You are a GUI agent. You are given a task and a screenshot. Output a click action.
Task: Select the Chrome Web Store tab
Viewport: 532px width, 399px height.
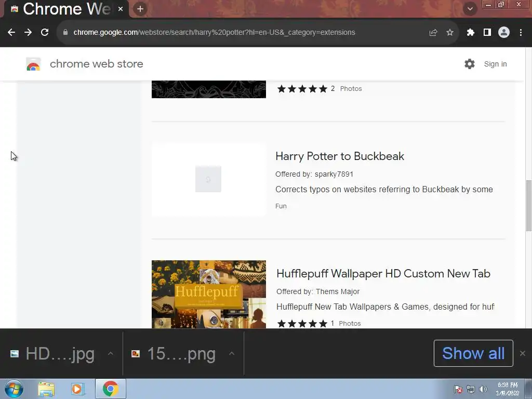[x=66, y=9]
